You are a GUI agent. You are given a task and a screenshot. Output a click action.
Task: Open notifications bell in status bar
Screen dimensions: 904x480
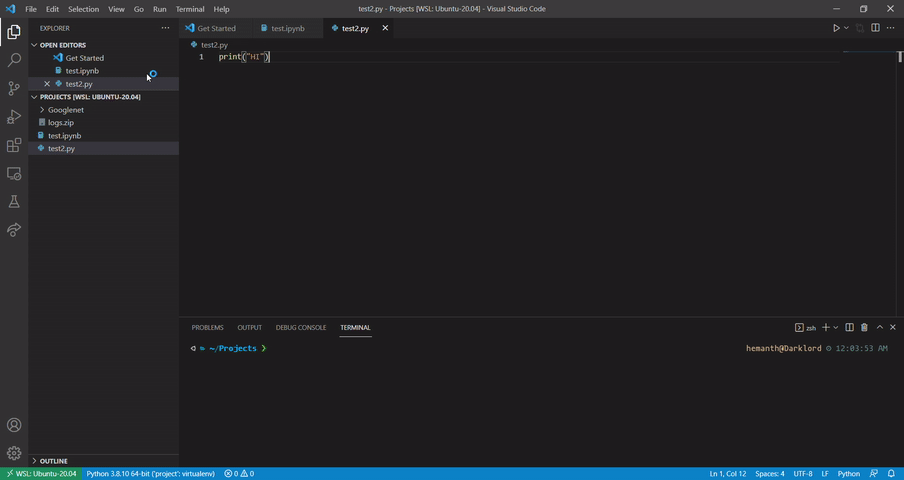891,474
